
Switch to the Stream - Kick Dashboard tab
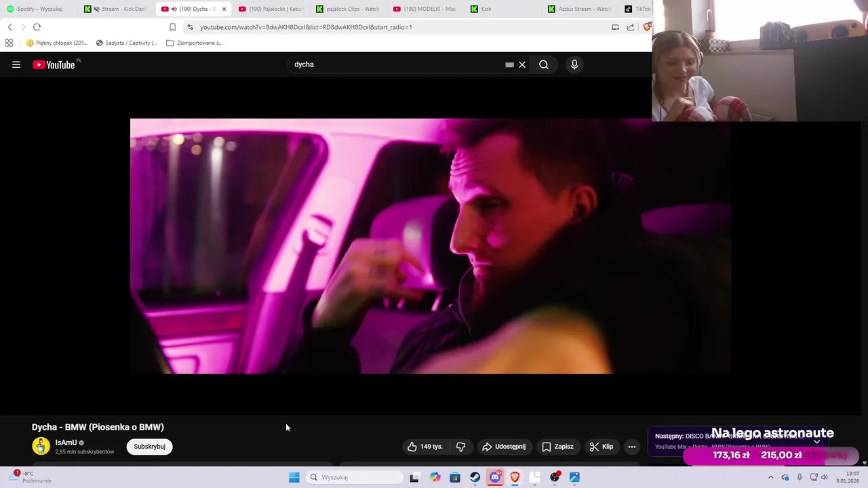click(115, 9)
